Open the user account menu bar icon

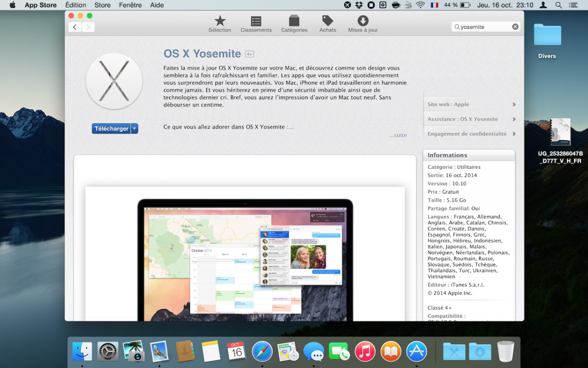[543, 5]
